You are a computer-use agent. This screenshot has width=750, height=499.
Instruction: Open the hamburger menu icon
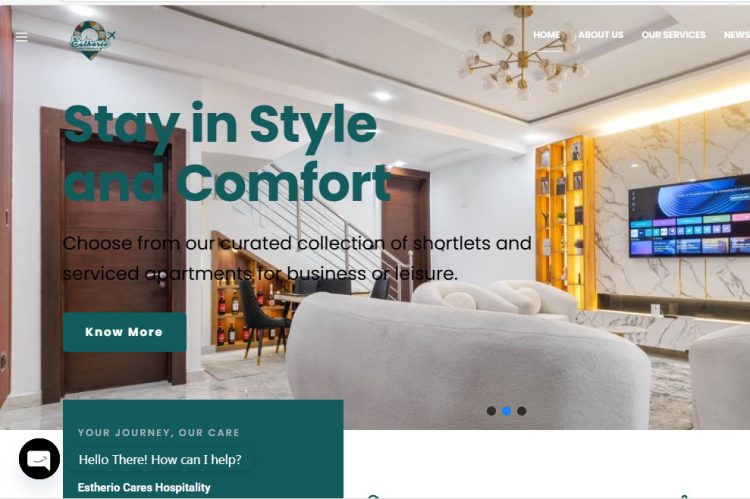[22, 37]
